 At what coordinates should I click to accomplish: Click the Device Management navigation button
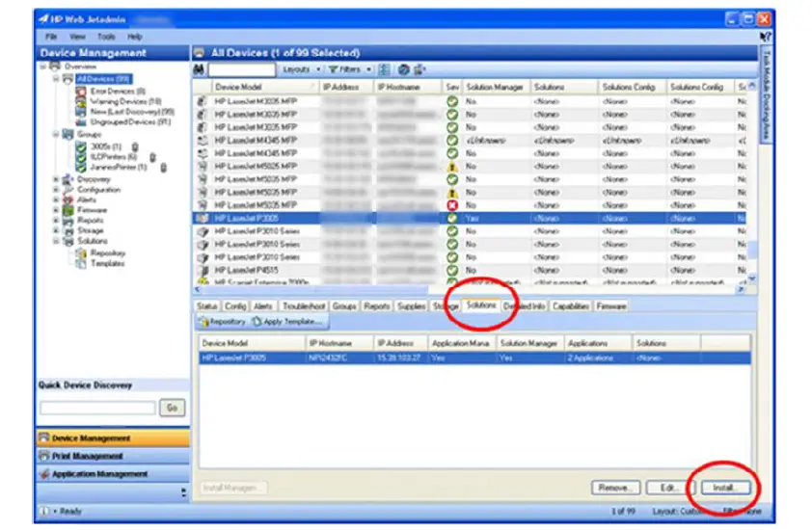113,437
